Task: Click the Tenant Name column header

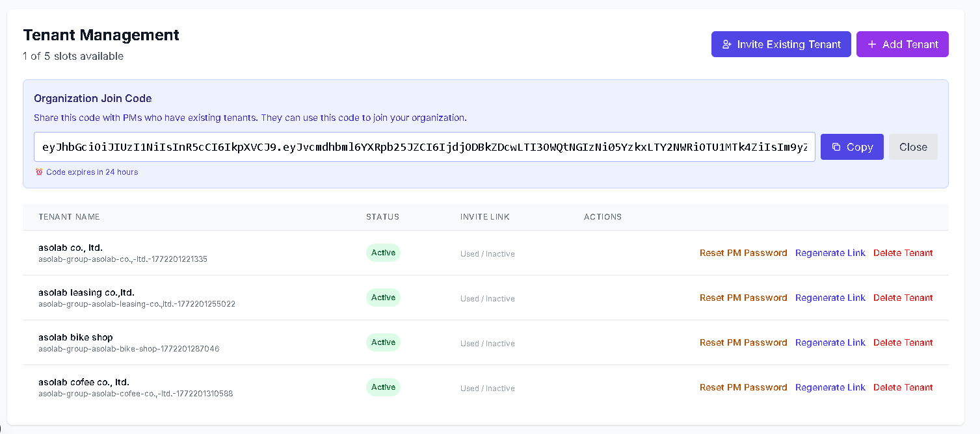Action: click(69, 217)
